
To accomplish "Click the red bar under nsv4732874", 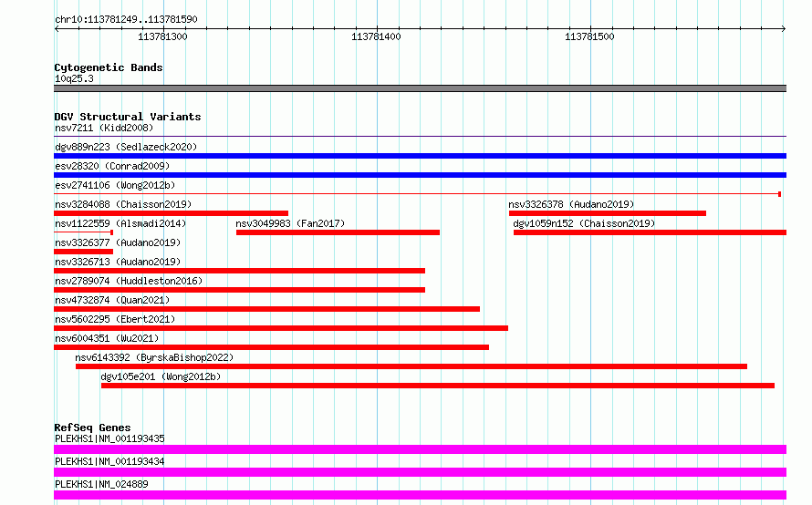I will coord(266,309).
